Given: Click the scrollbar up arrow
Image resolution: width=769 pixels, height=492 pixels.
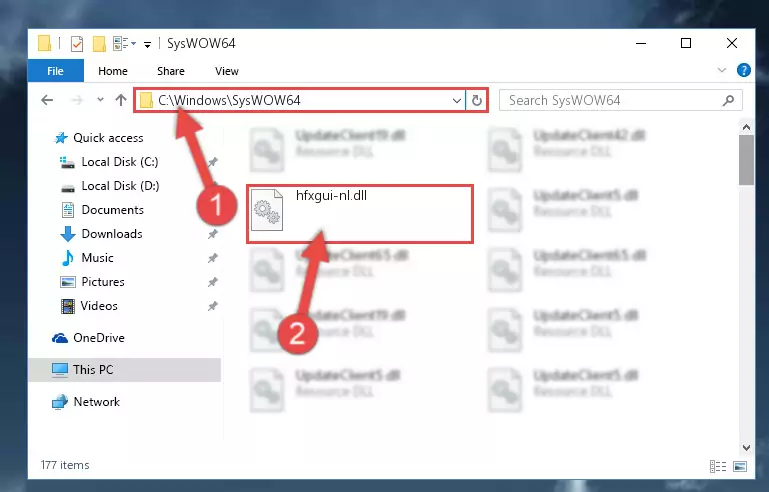Looking at the screenshot, I should click(x=746, y=127).
